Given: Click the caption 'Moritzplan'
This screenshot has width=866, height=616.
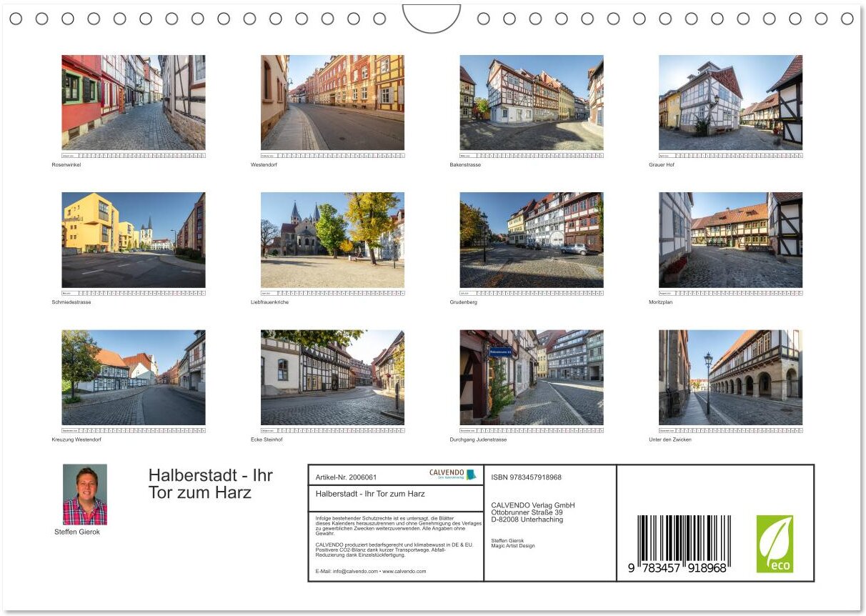Looking at the screenshot, I should pyautogui.click(x=660, y=302).
